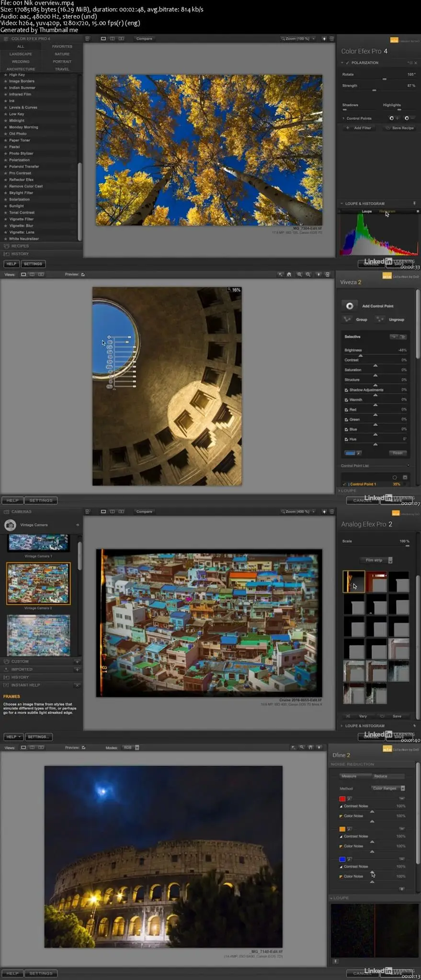Screen dimensions: 421x980
Task: Toggle the Blue checkbox in Viveza
Action: 346,429
